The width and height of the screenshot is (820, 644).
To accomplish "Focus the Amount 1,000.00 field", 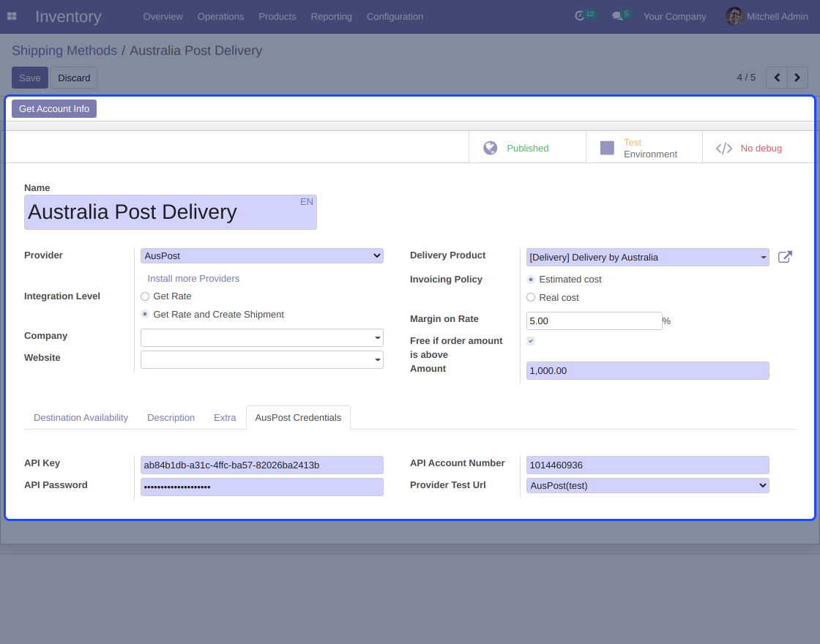I will click(647, 370).
